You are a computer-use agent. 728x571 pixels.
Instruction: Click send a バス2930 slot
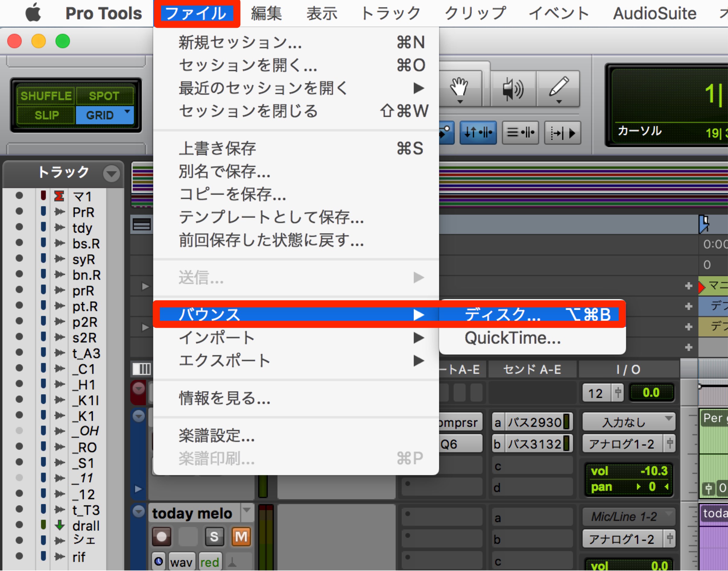tap(532, 422)
